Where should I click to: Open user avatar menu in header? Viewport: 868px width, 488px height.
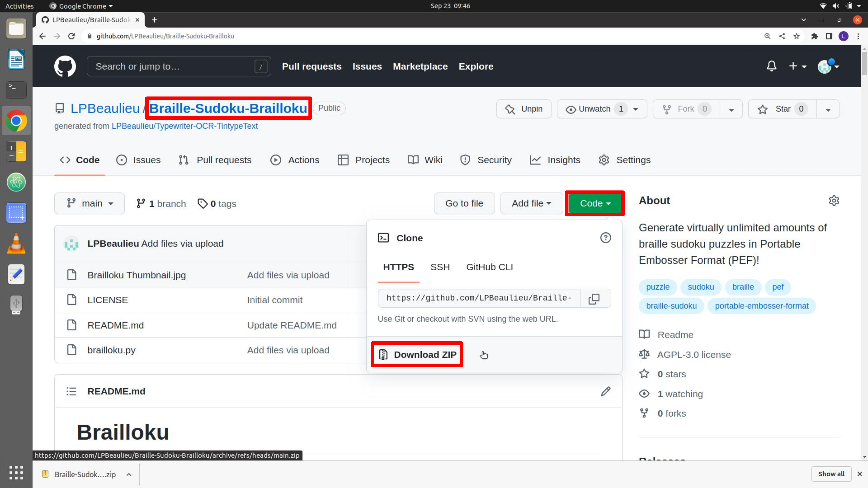(828, 66)
